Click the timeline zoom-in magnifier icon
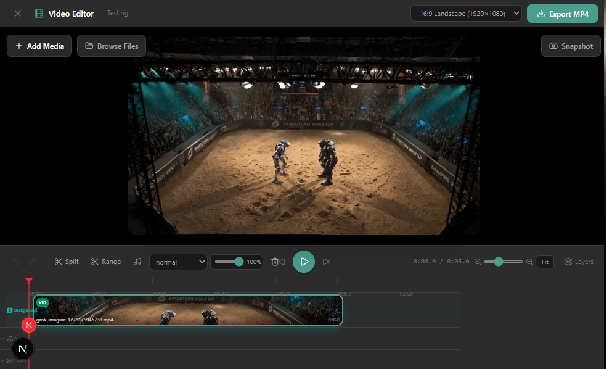Image resolution: width=606 pixels, height=369 pixels. [529, 262]
